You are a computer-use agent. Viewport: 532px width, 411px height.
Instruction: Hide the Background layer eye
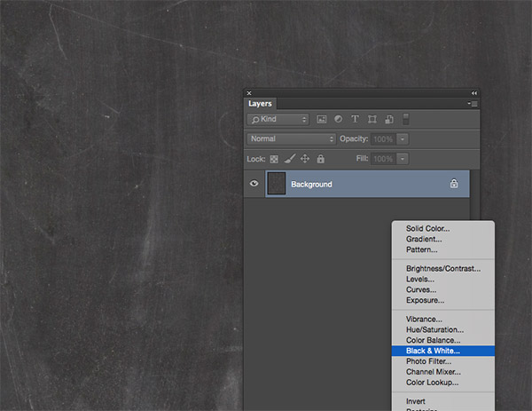tap(254, 184)
